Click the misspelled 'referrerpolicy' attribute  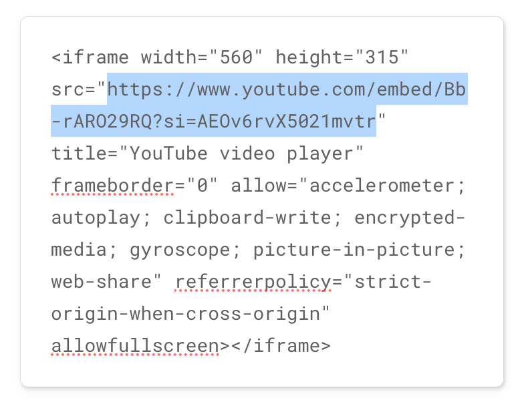pos(253,282)
